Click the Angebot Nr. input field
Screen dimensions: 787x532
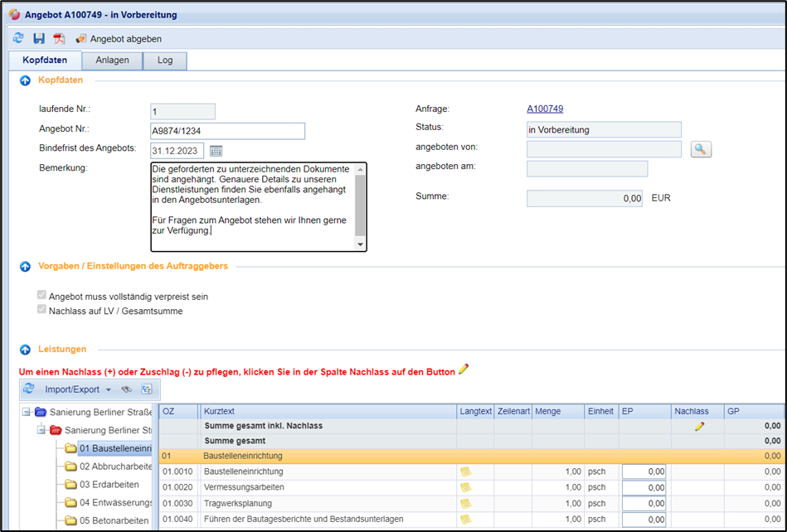(x=227, y=131)
